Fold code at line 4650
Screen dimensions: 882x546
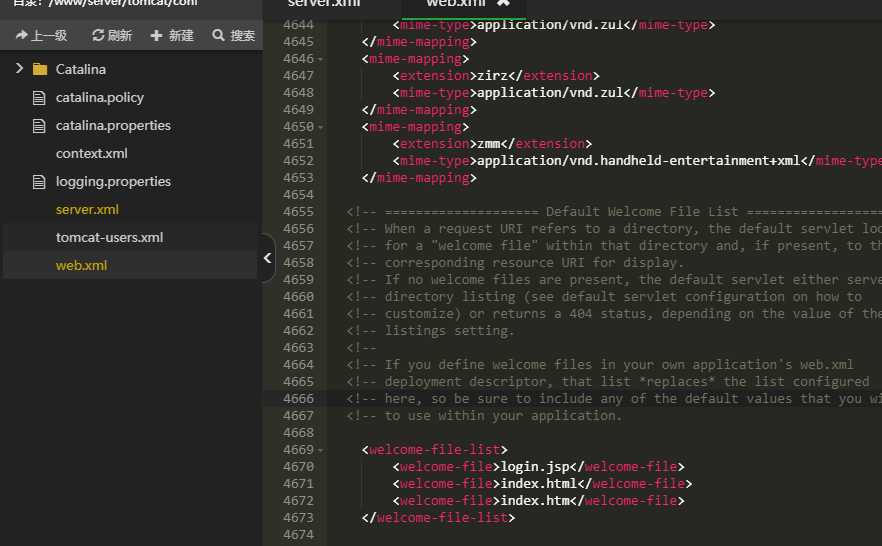click(x=321, y=127)
